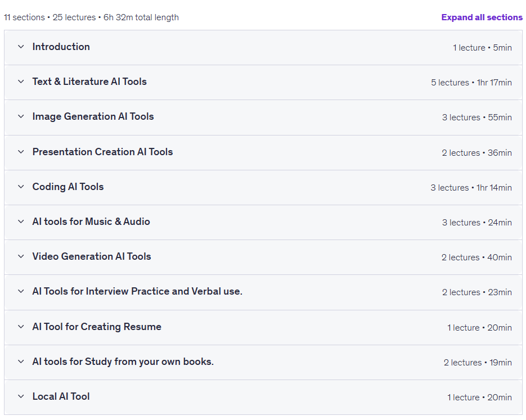Screen dimensions: 526x420
Task: Click the '5 lectures • 1hr 17min' label
Action: pyautogui.click(x=471, y=83)
